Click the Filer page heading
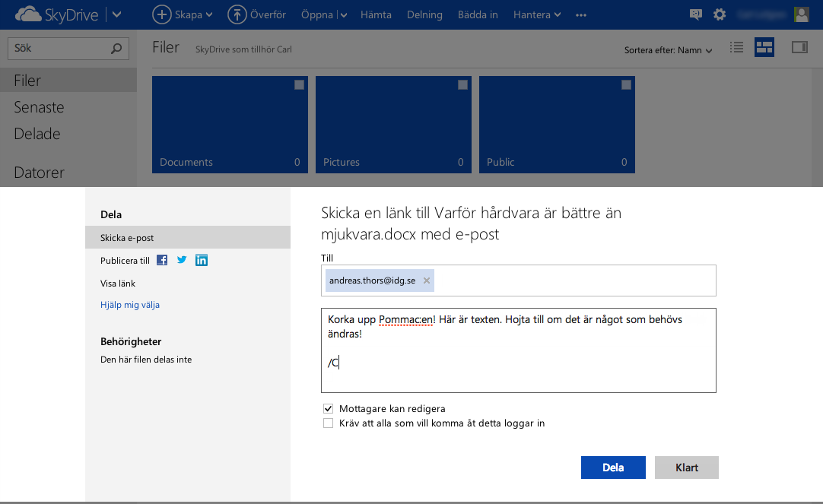The width and height of the screenshot is (823, 504). point(166,47)
